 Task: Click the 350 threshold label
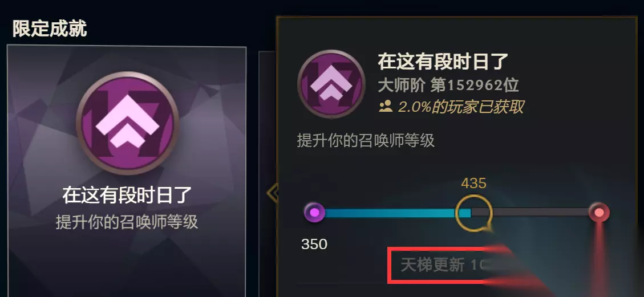314,244
